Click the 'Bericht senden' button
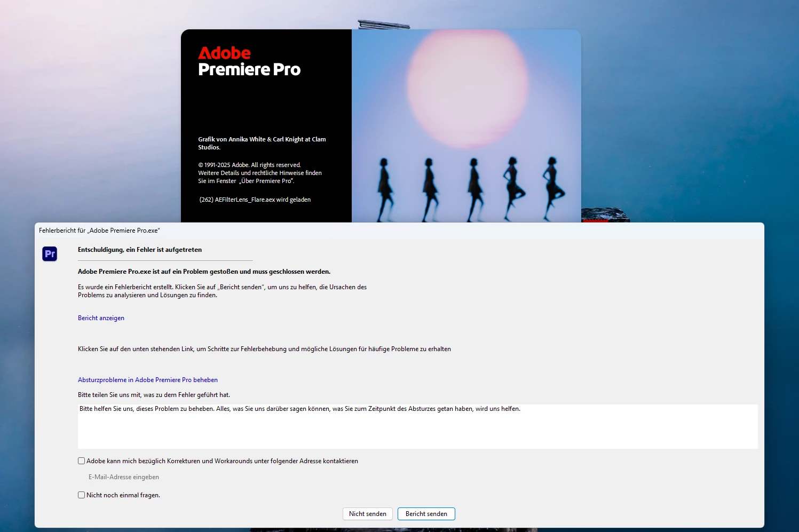This screenshot has width=799, height=532. 426,514
